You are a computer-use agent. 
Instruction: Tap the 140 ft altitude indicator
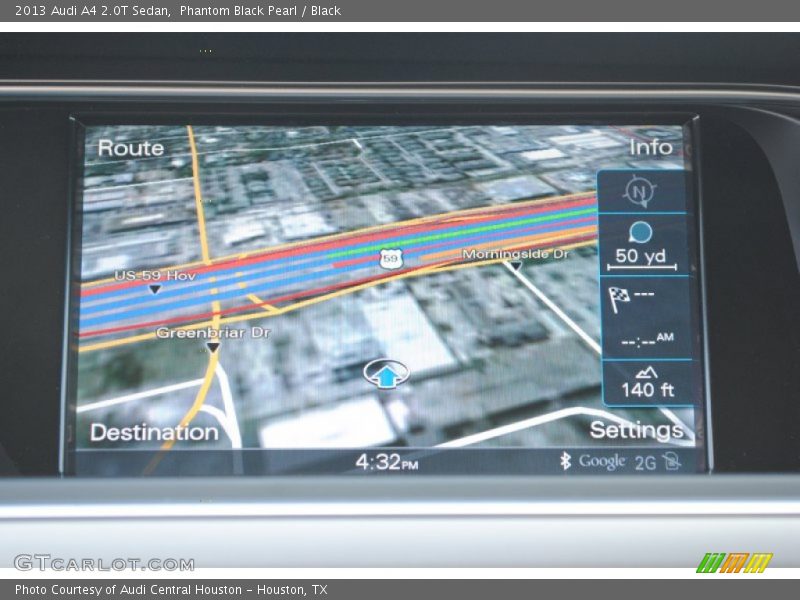[x=647, y=383]
